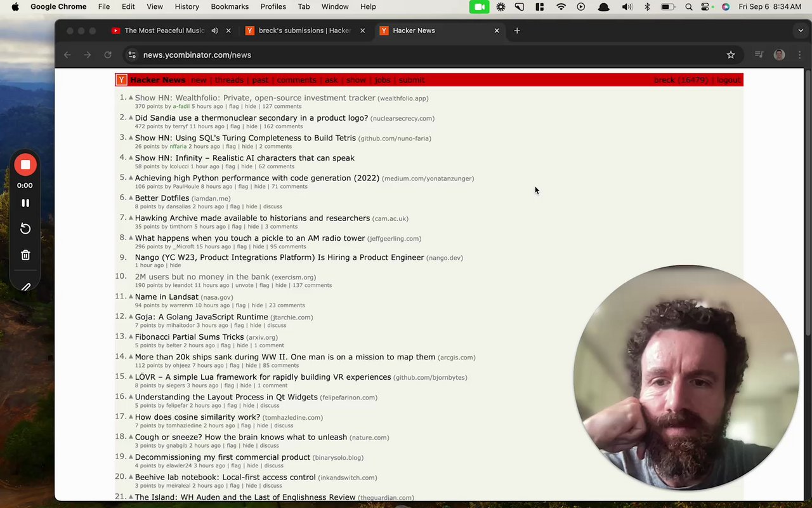
Task: Click the arcgis.com domain link
Action: click(x=457, y=358)
